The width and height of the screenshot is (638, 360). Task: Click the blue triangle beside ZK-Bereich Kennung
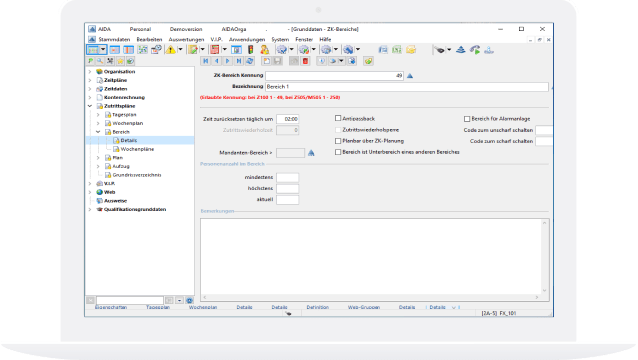point(410,76)
